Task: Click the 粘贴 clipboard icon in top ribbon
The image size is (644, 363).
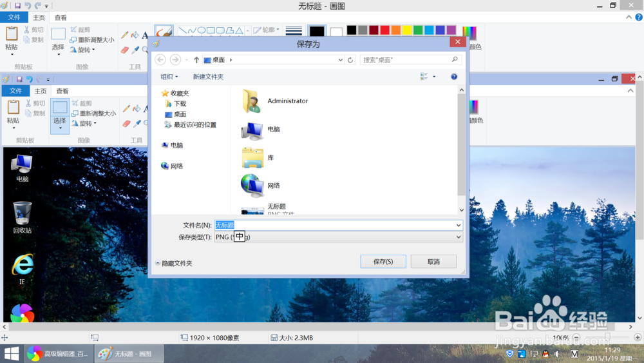Action: coord(12,34)
